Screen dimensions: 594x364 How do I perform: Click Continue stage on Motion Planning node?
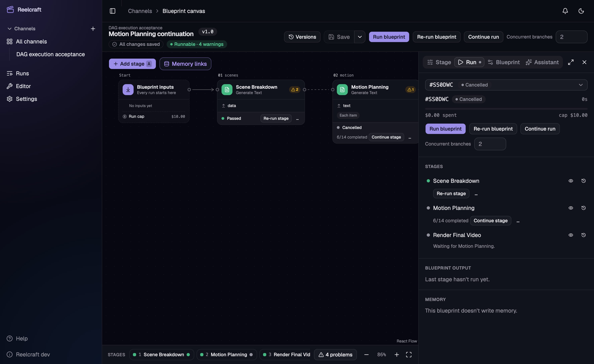coord(386,137)
